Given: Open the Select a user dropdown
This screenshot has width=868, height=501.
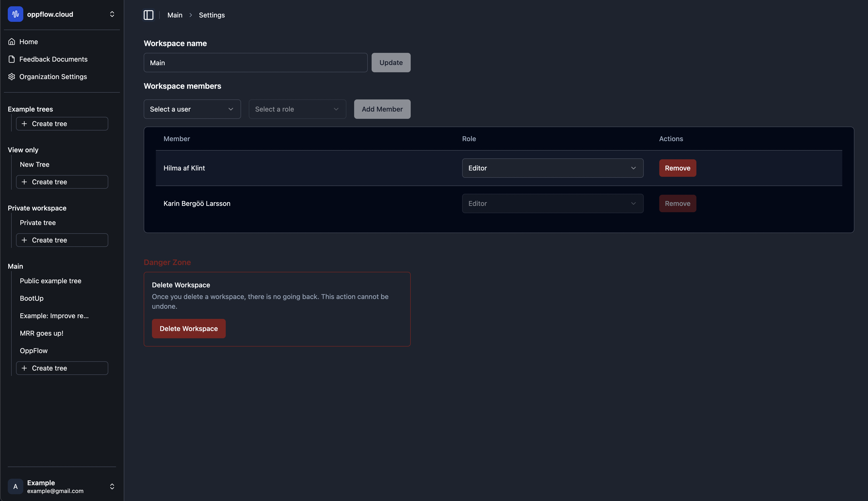Looking at the screenshot, I should [192, 109].
